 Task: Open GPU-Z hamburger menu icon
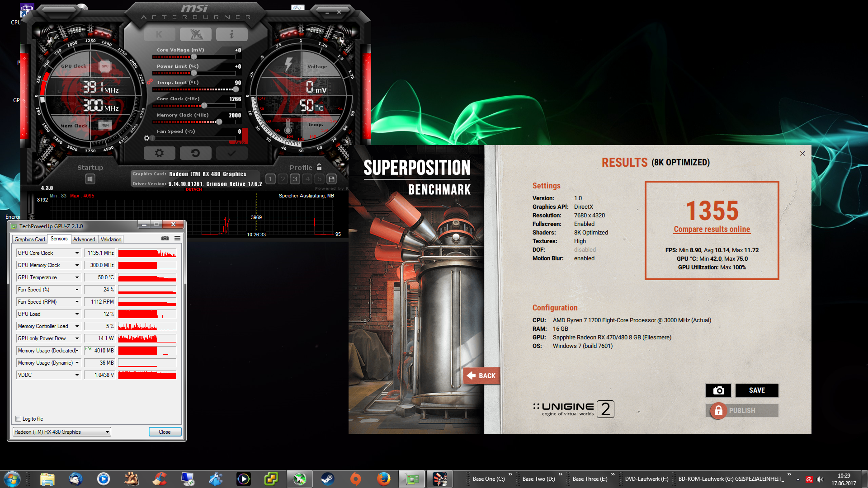(178, 238)
